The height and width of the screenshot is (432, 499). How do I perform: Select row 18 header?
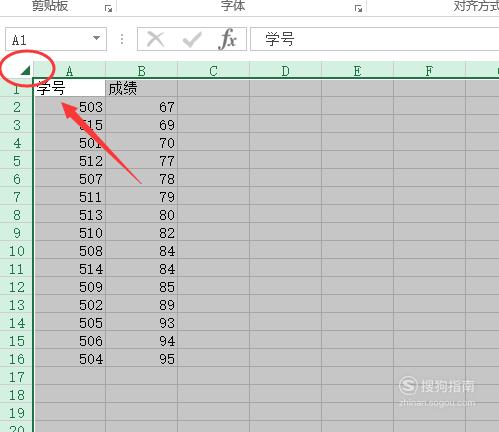point(16,395)
